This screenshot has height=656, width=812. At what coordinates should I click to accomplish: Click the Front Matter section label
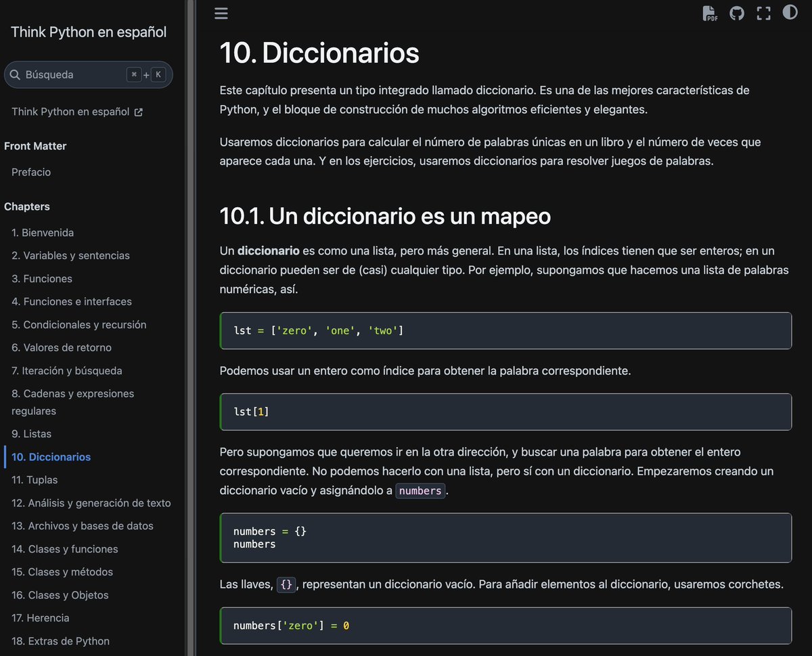pyautogui.click(x=35, y=146)
